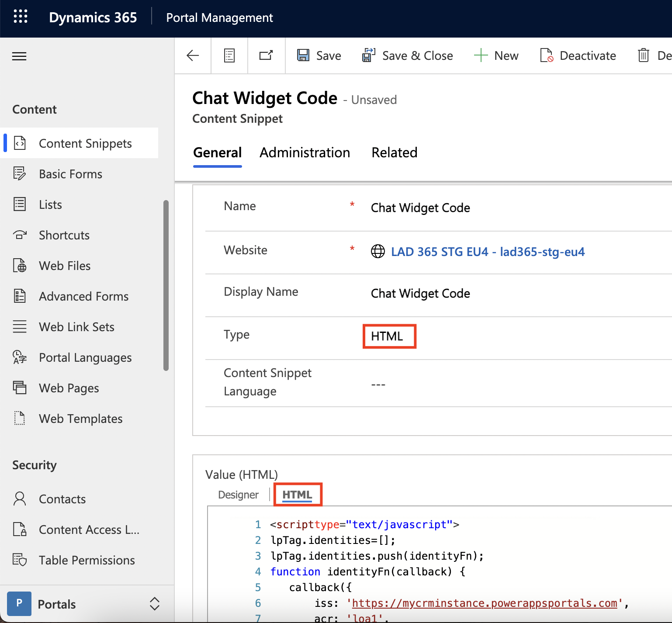The width and height of the screenshot is (672, 623).
Task: Switch to the General tab
Action: pos(218,152)
